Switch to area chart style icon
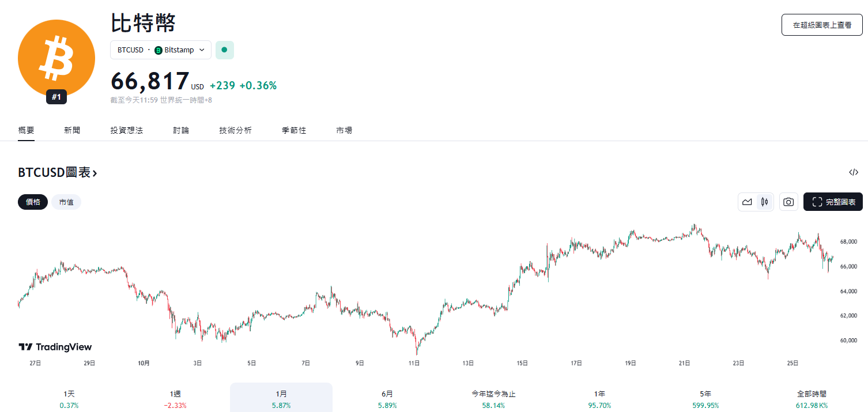Screen dimensions: 868x412 tap(747, 202)
